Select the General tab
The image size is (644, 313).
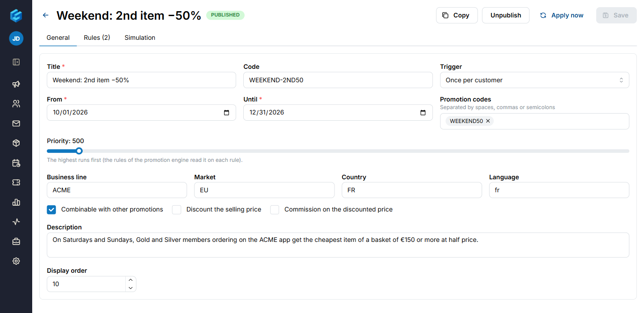point(58,38)
